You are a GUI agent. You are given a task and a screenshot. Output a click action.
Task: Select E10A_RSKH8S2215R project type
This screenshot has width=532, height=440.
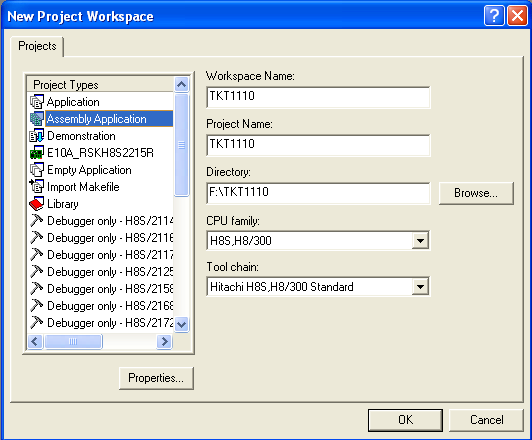[x=100, y=153]
